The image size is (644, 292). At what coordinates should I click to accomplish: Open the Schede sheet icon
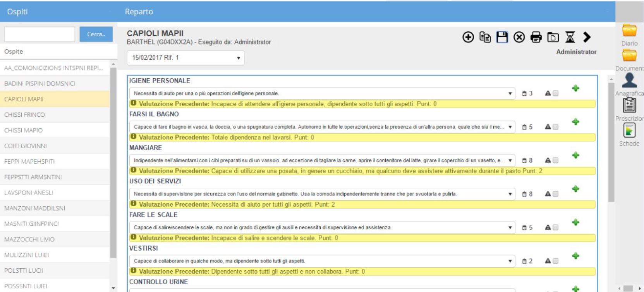(629, 130)
